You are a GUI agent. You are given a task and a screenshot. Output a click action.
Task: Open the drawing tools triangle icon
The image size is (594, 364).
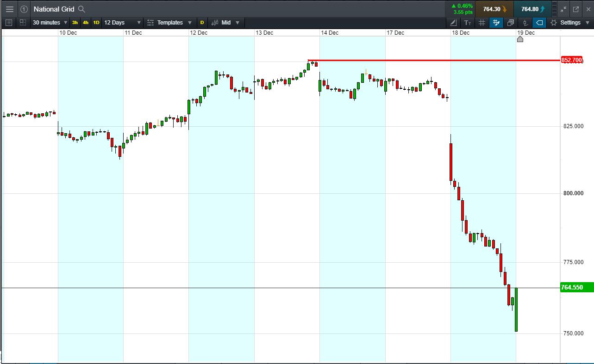(453, 23)
